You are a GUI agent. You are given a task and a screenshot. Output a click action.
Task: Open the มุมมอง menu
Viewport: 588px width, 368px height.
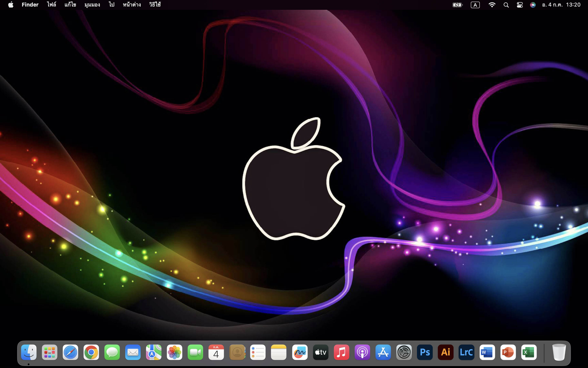[x=92, y=5]
